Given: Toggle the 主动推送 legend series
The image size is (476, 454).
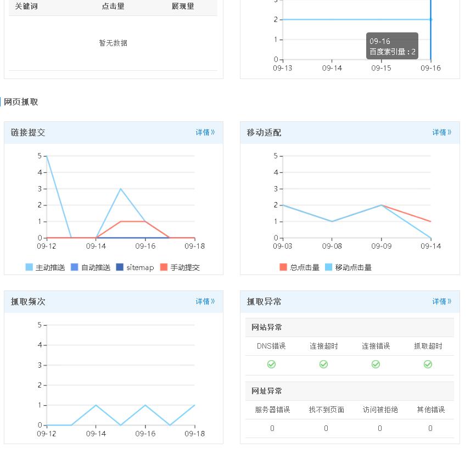Looking at the screenshot, I should [46, 267].
